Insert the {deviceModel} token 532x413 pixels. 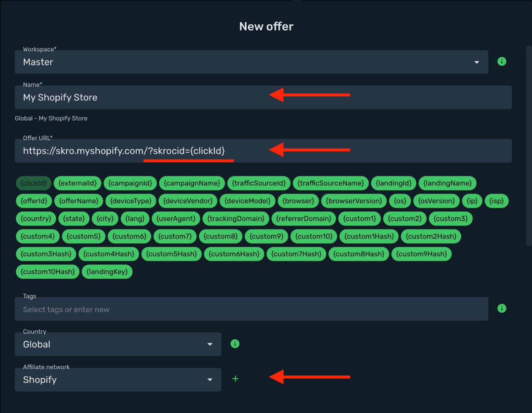(x=248, y=201)
